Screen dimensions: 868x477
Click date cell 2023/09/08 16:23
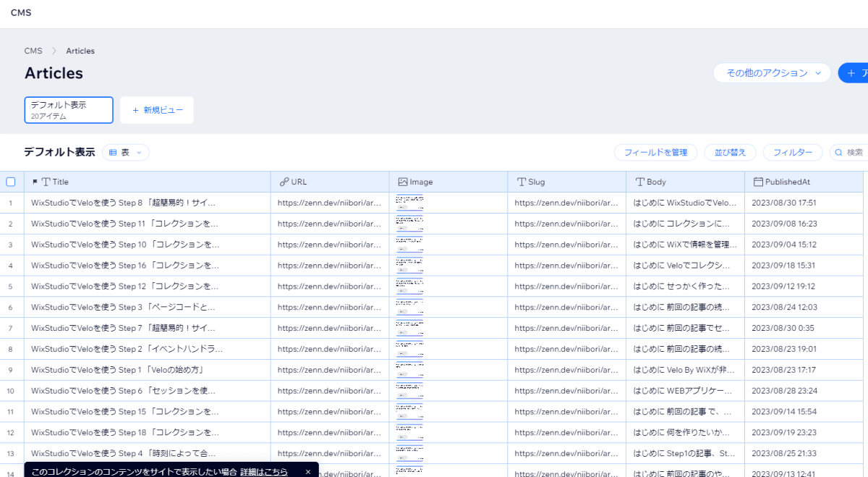point(804,224)
